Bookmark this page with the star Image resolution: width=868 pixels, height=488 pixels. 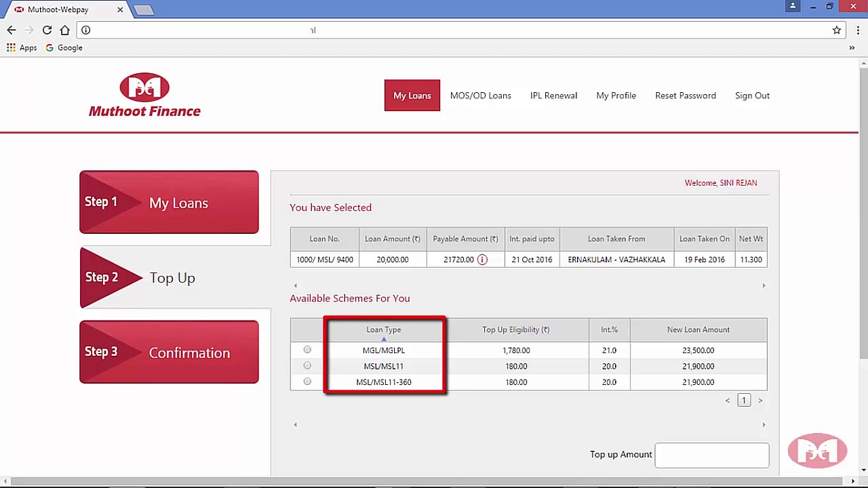pos(837,30)
